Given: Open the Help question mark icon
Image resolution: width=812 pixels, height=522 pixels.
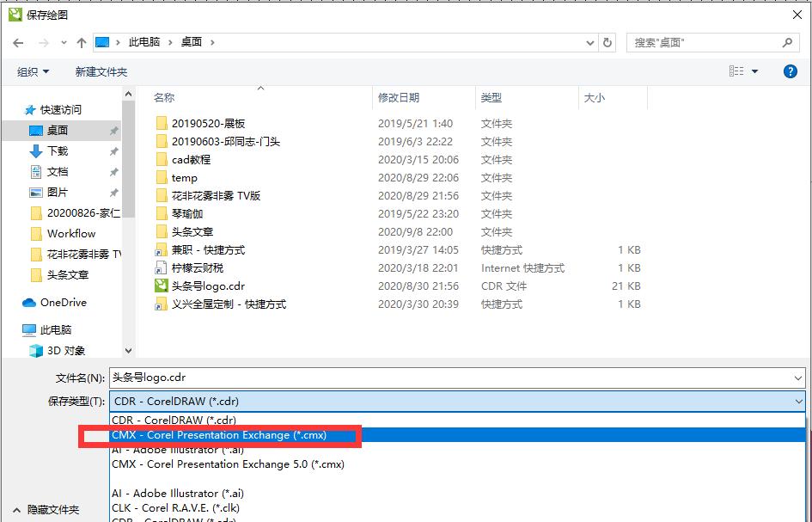Looking at the screenshot, I should (x=790, y=71).
